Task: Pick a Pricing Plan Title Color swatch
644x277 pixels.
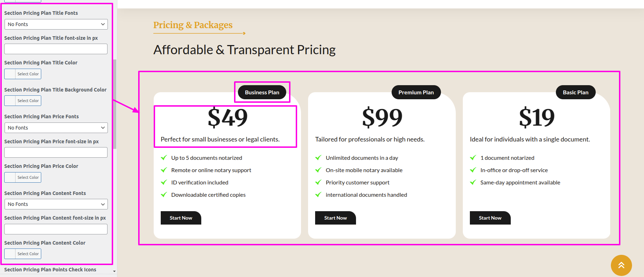Action: [23, 74]
